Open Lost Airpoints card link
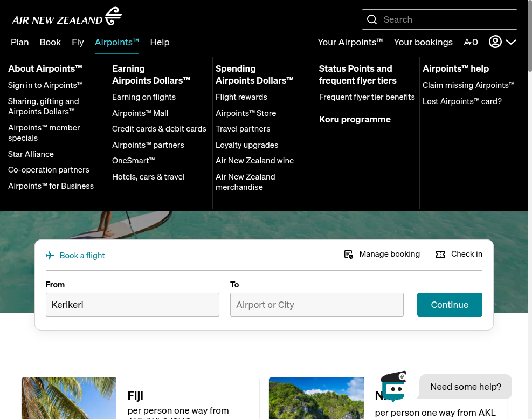532x419 pixels. (x=462, y=101)
